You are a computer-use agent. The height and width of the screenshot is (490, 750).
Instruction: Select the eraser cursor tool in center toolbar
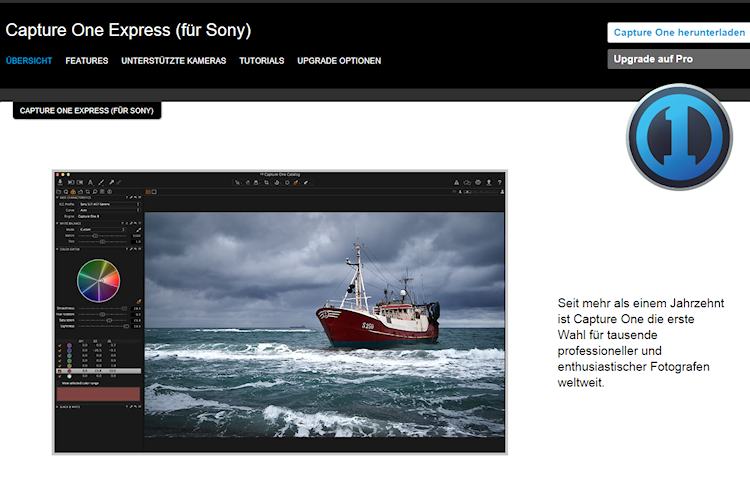(x=306, y=182)
